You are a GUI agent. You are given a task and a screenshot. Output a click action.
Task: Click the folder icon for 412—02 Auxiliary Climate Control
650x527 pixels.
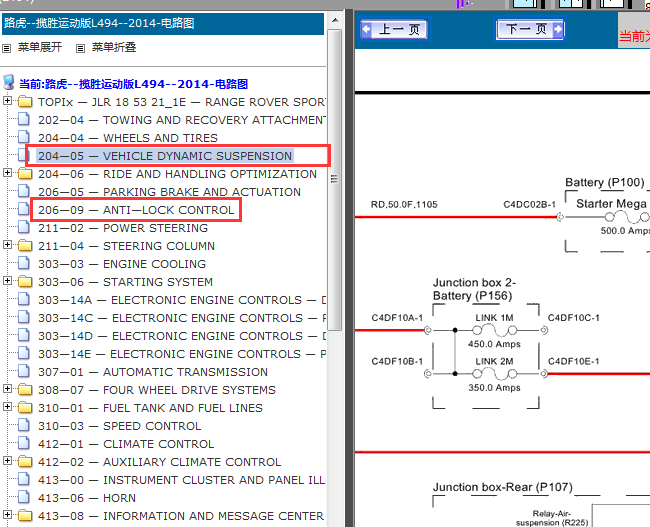tap(25, 461)
